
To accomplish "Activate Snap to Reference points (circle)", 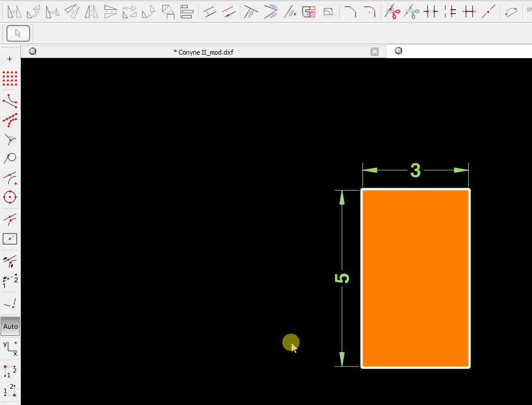I will 10,196.
